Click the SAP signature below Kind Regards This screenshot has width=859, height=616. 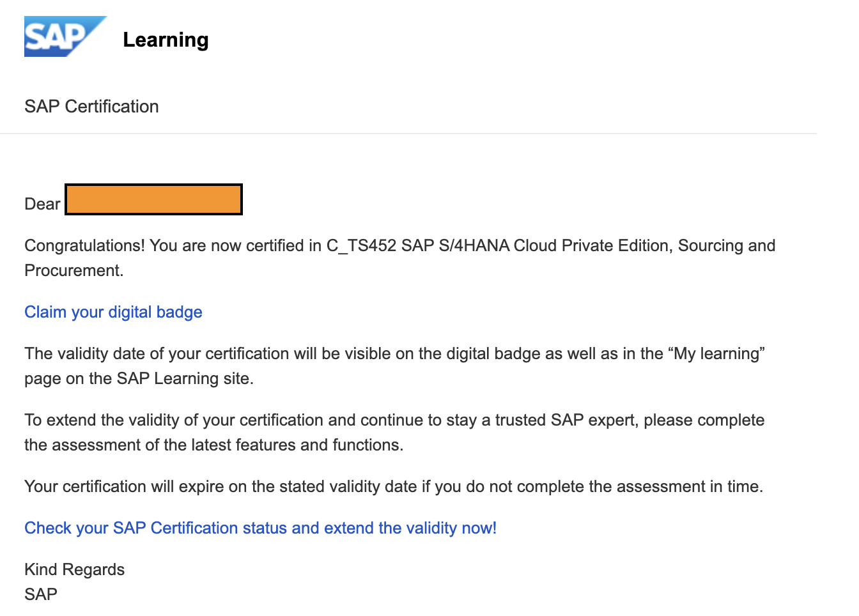pyautogui.click(x=41, y=594)
